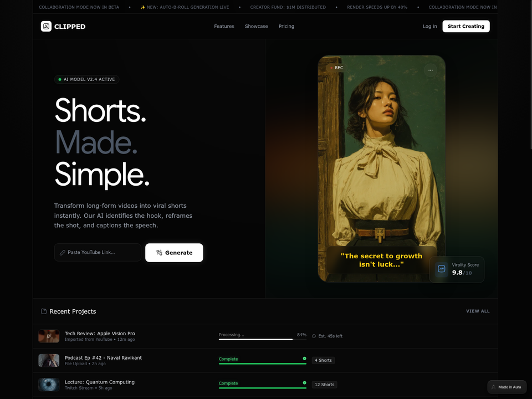This screenshot has width=532, height=399.
Task: Click the Aura logo icon in badge
Action: click(x=494, y=387)
